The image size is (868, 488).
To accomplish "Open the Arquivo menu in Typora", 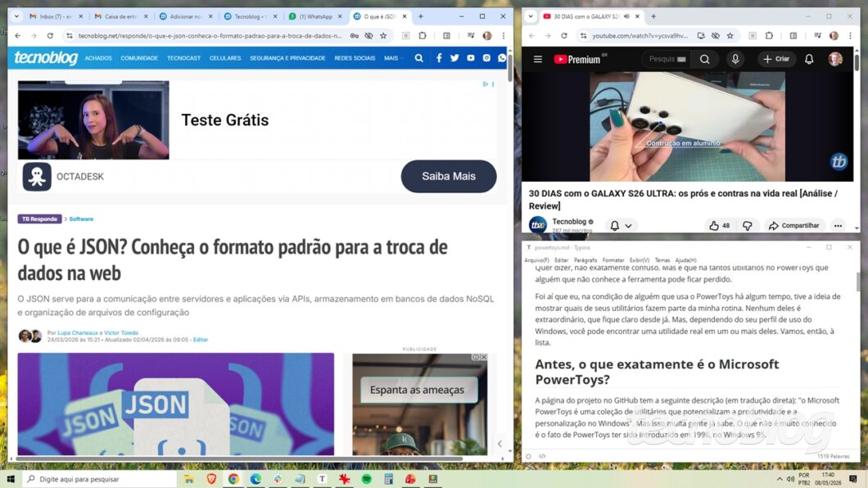I will point(536,260).
